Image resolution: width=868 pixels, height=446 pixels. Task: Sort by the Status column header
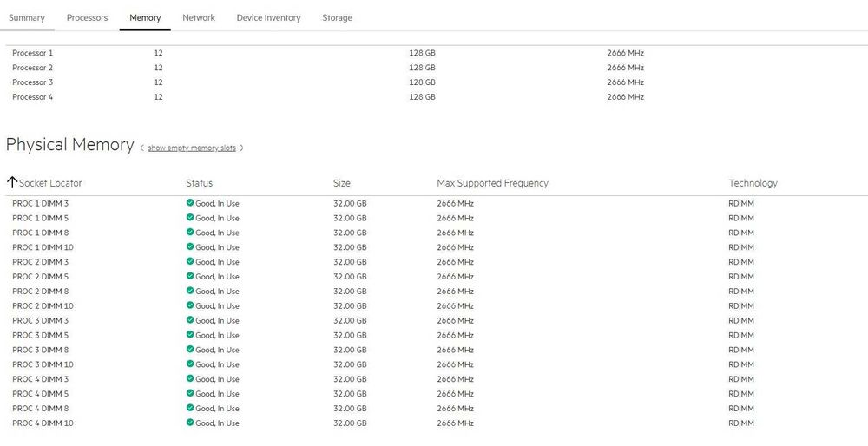200,182
